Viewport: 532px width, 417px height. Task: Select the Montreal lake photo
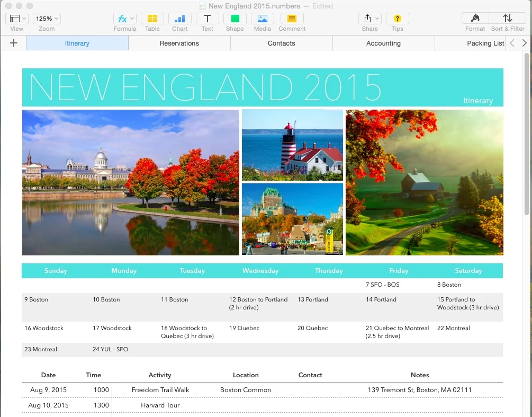(131, 182)
